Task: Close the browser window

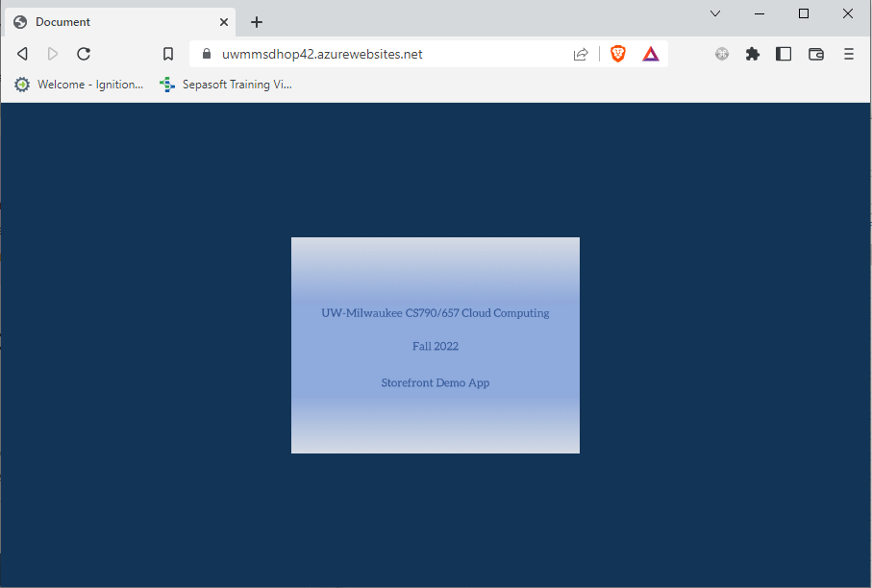Action: click(x=848, y=13)
